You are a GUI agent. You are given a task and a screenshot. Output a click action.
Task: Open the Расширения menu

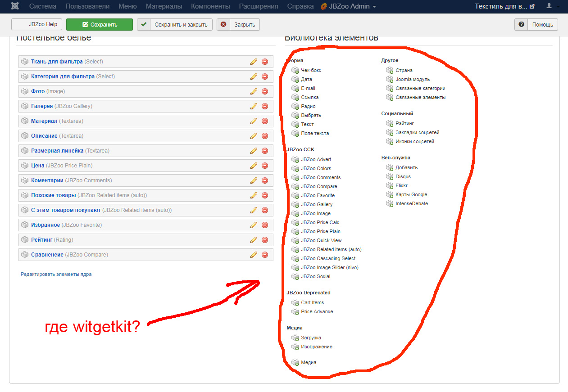point(258,6)
